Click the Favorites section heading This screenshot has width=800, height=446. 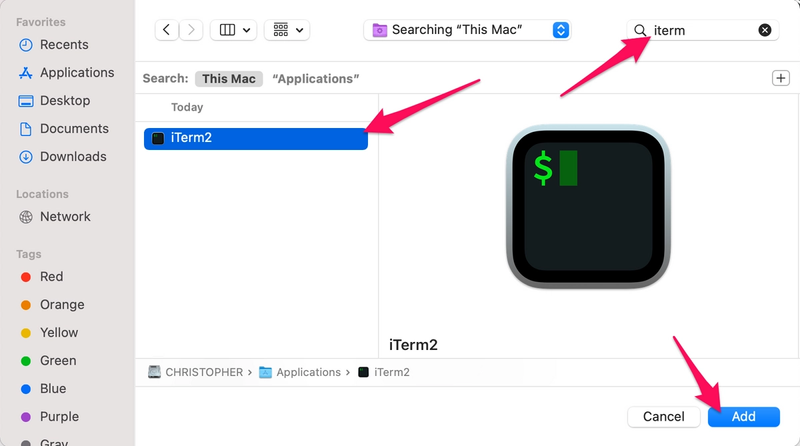point(41,22)
